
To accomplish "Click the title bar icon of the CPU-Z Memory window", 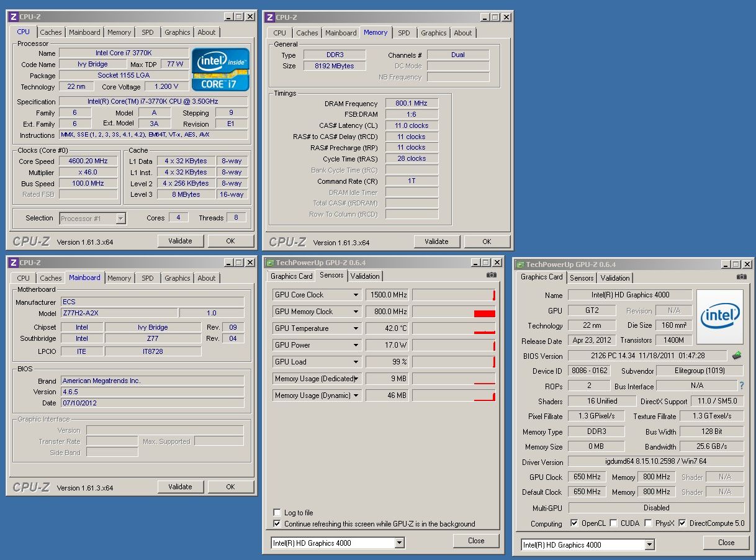I will tap(269, 17).
